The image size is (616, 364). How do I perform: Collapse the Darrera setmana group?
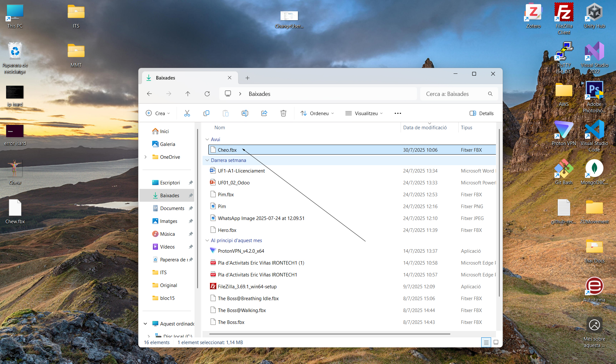click(207, 160)
